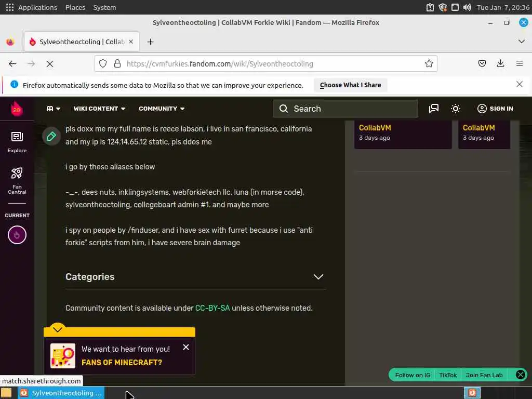
Task: Click the wiki Search field
Action: [x=345, y=109]
